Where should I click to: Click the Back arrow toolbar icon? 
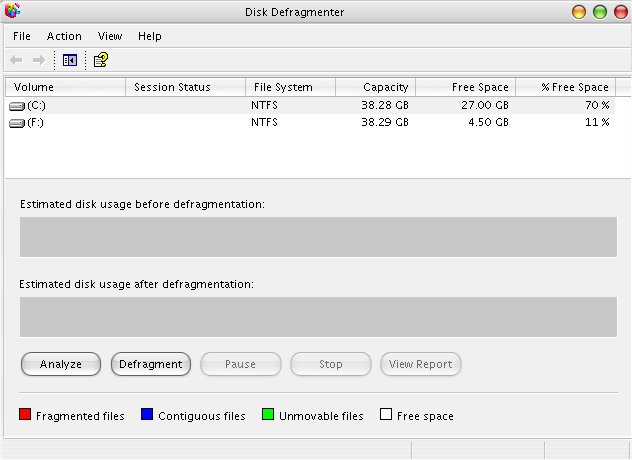(16, 60)
